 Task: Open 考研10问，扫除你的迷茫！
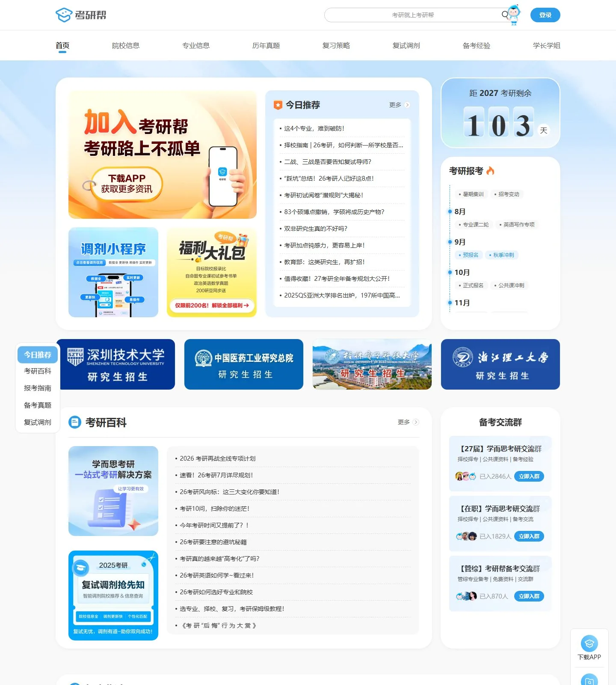[214, 509]
